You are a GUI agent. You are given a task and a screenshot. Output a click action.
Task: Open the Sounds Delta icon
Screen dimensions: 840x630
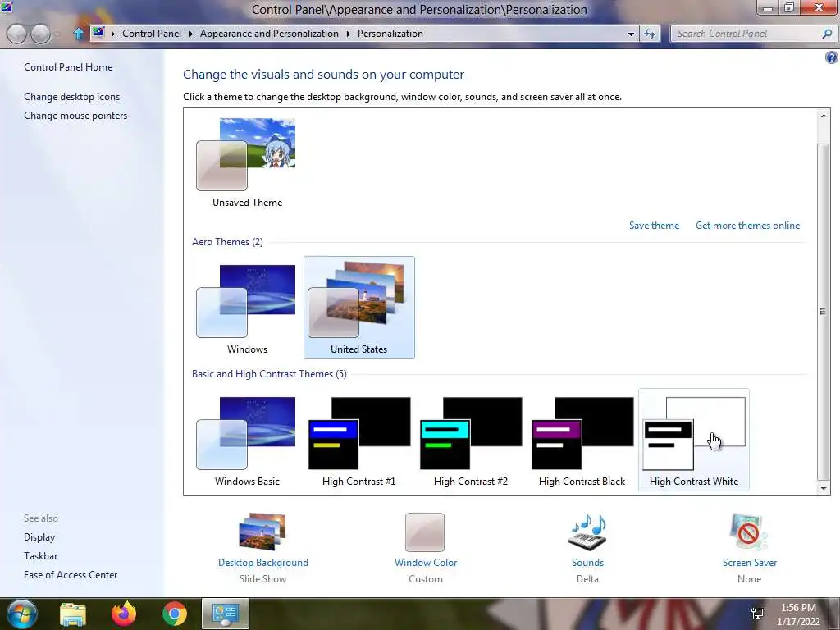pos(587,532)
